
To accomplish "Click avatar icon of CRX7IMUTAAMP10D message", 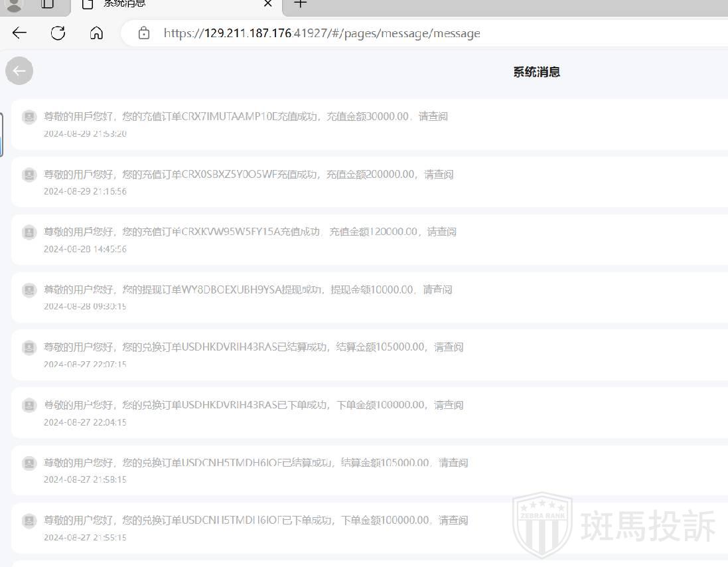I will click(x=29, y=117).
